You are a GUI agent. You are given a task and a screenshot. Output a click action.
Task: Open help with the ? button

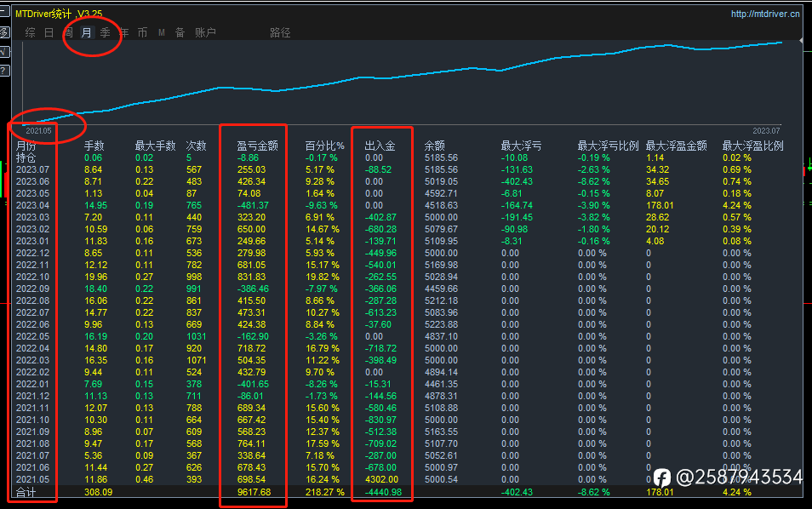[x=4, y=71]
